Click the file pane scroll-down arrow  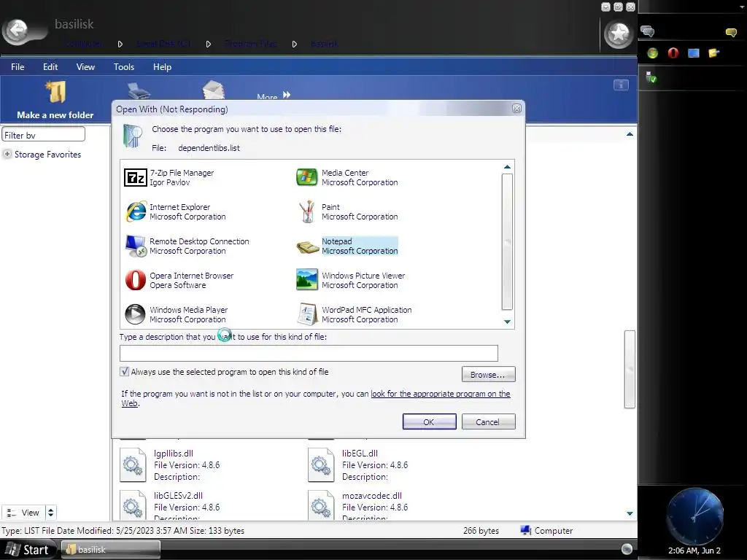coord(630,513)
